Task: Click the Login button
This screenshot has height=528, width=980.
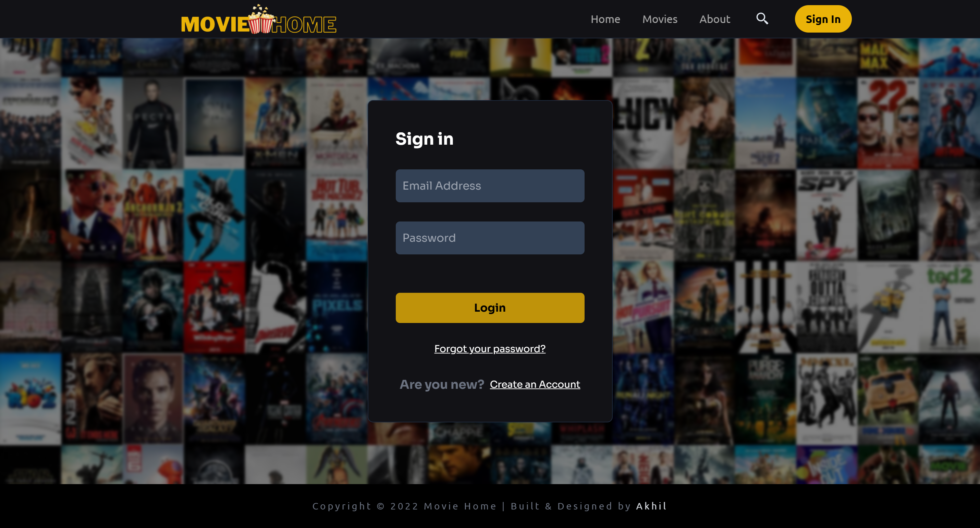Action: pos(490,308)
